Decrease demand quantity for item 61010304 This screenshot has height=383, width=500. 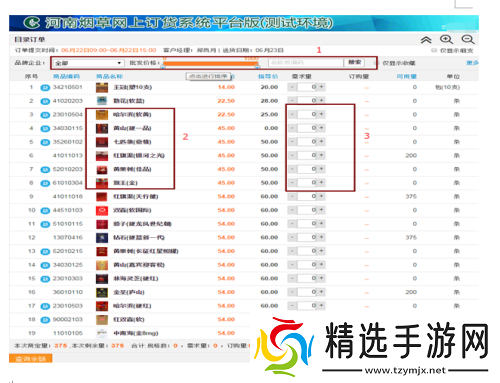coord(292,183)
